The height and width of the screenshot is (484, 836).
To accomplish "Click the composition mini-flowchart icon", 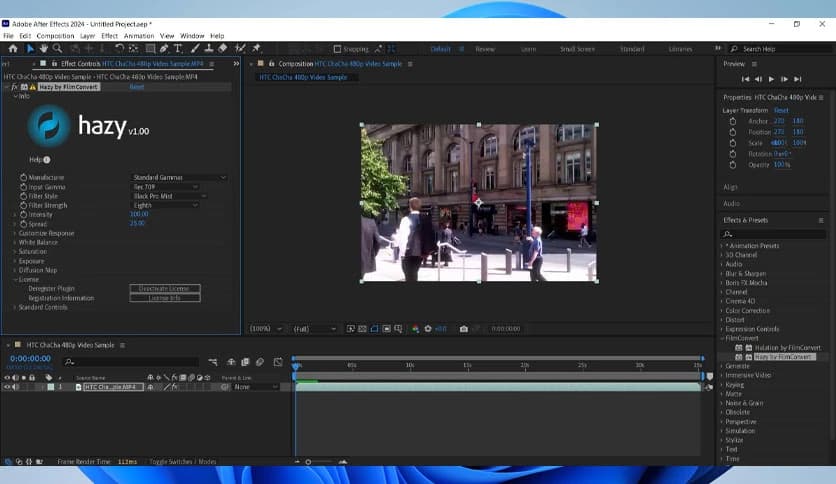I will pyautogui.click(x=213, y=362).
